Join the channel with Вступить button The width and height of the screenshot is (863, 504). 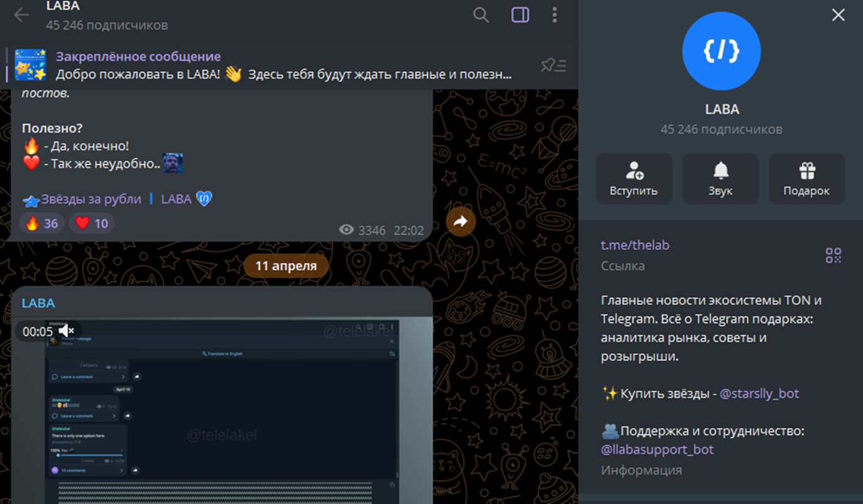click(634, 178)
